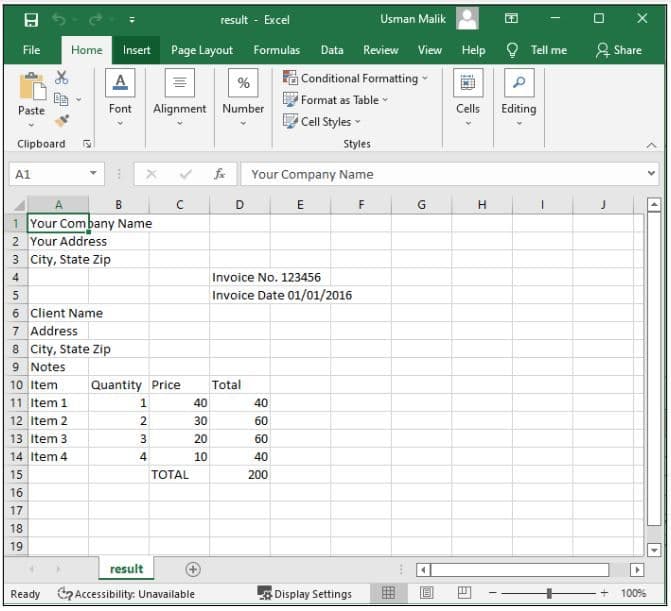Click the Share button

(619, 50)
